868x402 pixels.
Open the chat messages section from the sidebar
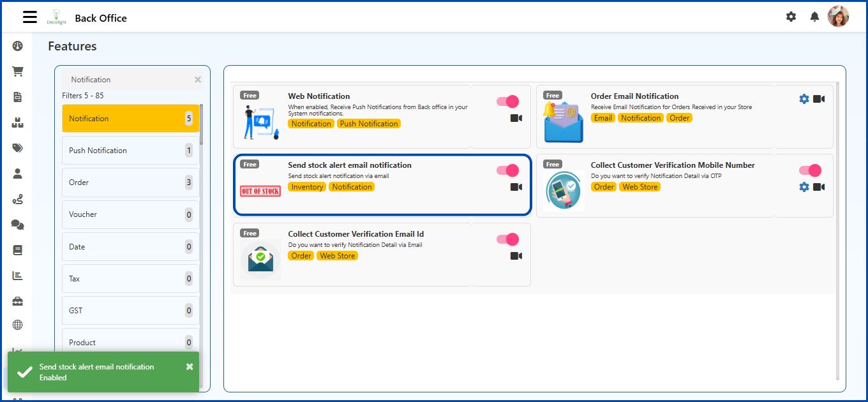17,224
